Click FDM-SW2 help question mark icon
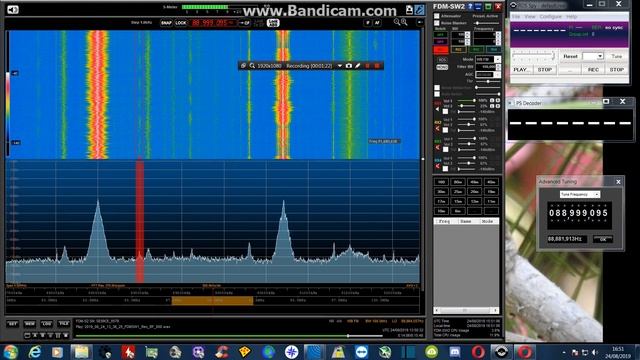 click(470, 7)
